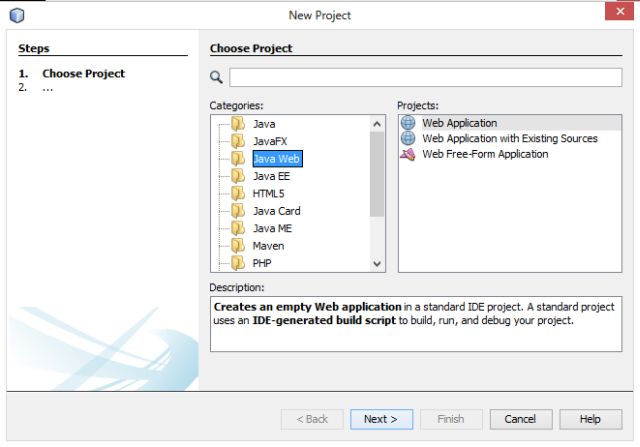640x447 pixels.
Task: Select the Java Web category
Action: click(277, 158)
